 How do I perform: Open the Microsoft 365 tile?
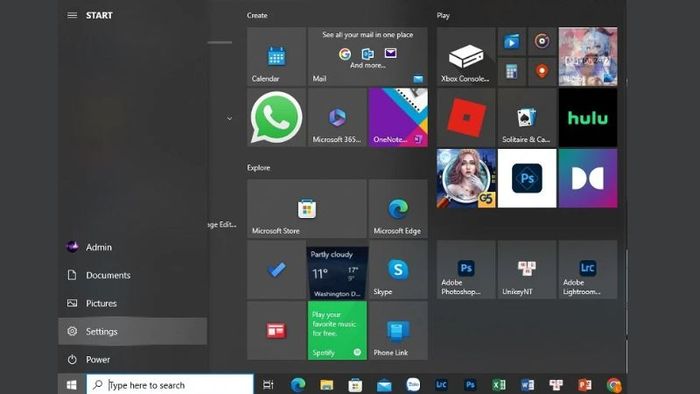coord(337,117)
